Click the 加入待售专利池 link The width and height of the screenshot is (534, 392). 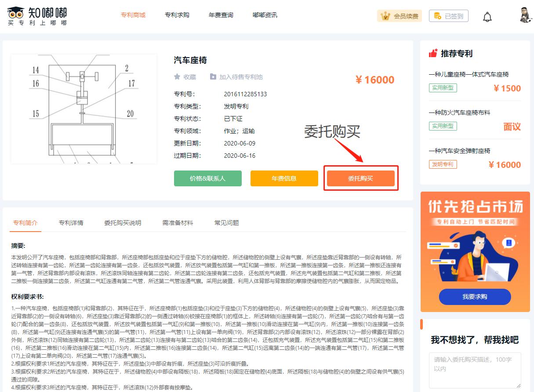coord(241,77)
